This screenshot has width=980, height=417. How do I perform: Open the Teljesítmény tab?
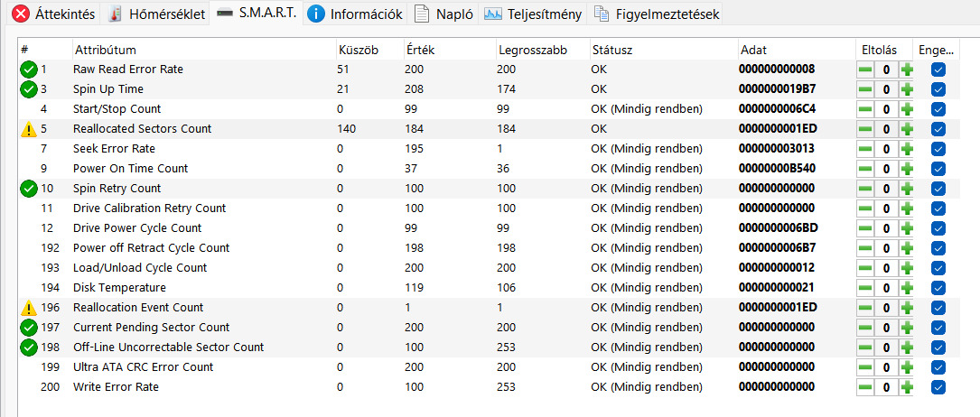point(533,14)
